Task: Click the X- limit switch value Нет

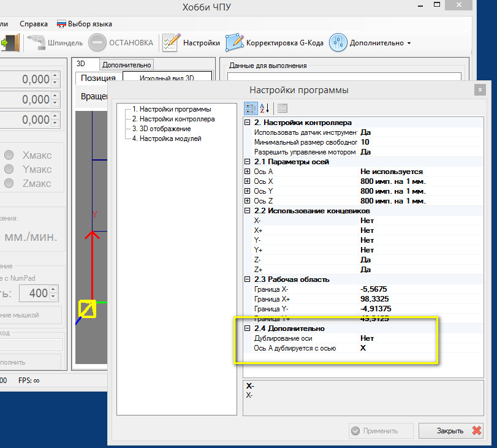Action: 421,221
